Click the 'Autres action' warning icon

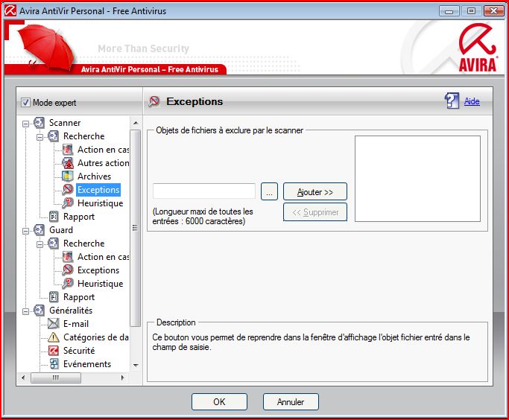pos(68,163)
